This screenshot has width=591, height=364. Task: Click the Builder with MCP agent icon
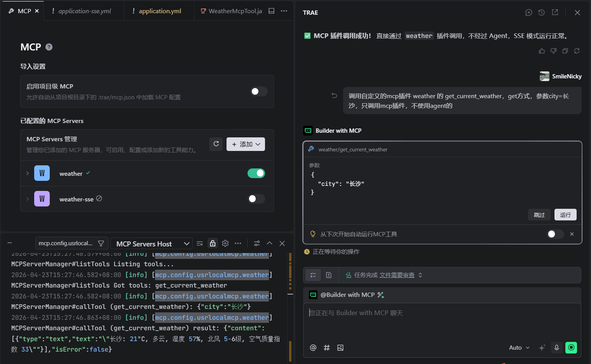click(308, 130)
